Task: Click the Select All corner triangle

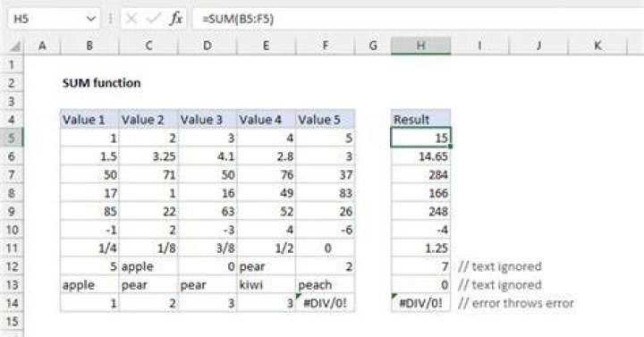Action: 15,46
